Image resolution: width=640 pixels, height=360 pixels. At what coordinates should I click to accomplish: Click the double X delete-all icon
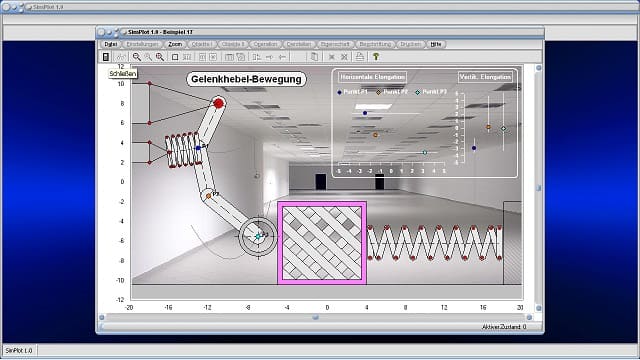point(344,57)
